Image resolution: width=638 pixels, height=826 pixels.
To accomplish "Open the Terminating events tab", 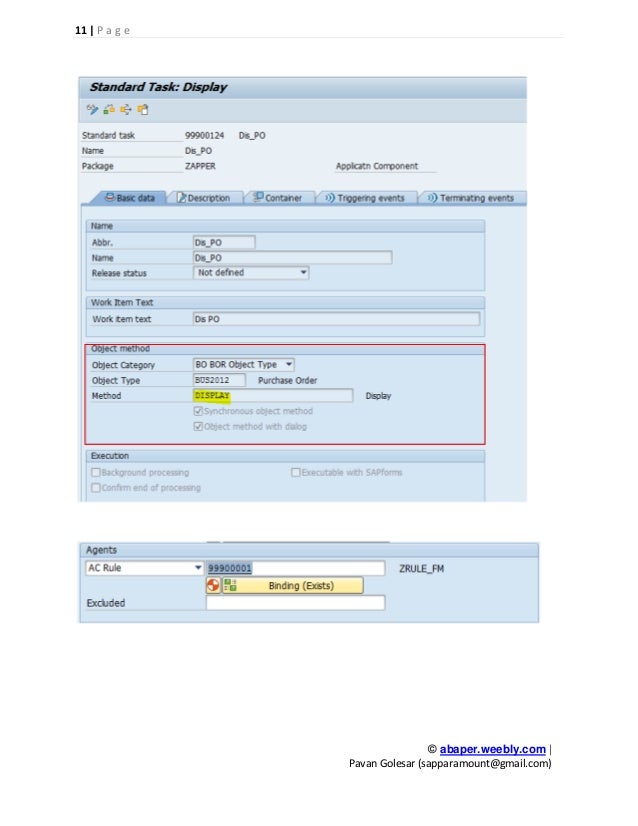I will (x=471, y=198).
